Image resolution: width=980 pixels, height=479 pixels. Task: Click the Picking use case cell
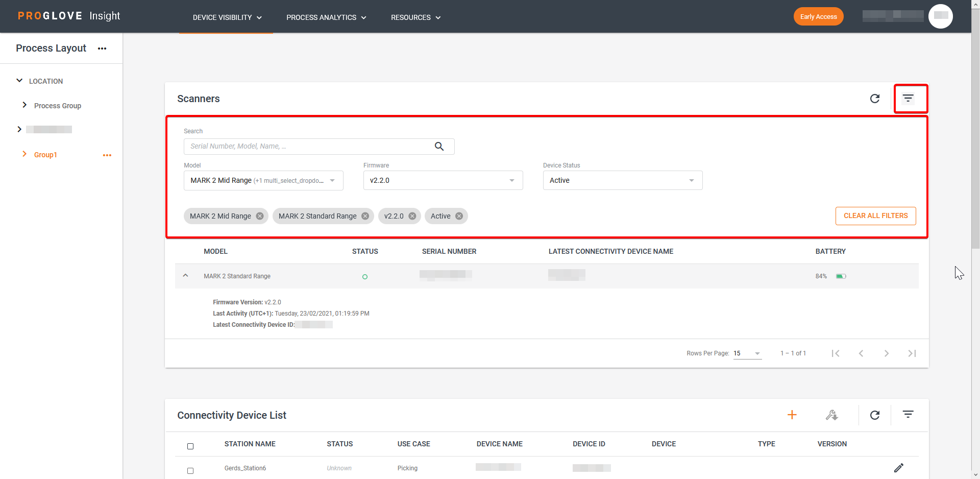click(407, 468)
